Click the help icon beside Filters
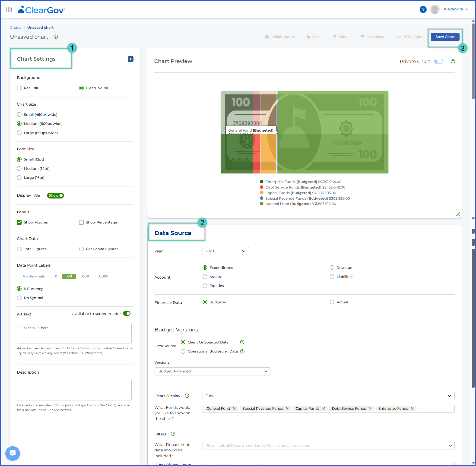 173,434
